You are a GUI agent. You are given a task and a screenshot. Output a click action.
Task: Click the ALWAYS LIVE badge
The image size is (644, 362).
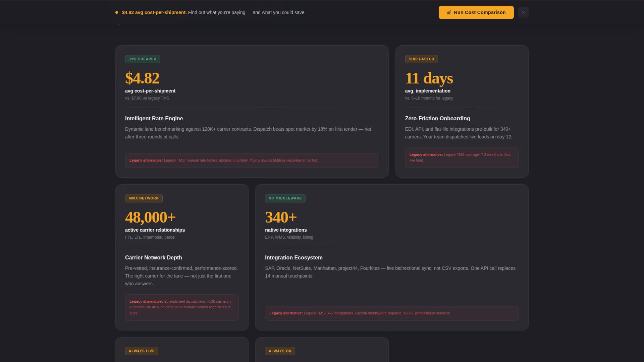[142, 351]
